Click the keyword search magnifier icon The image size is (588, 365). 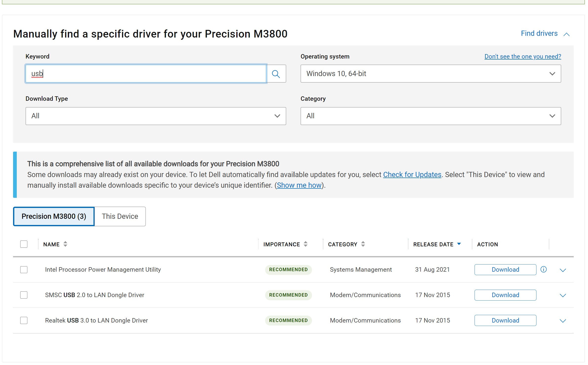(x=276, y=74)
